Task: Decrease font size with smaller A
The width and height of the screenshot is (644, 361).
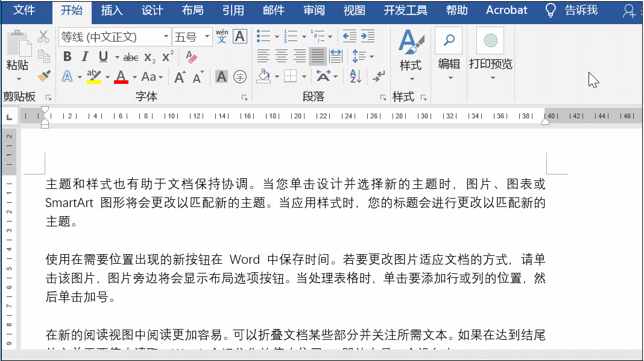Action: click(x=198, y=77)
